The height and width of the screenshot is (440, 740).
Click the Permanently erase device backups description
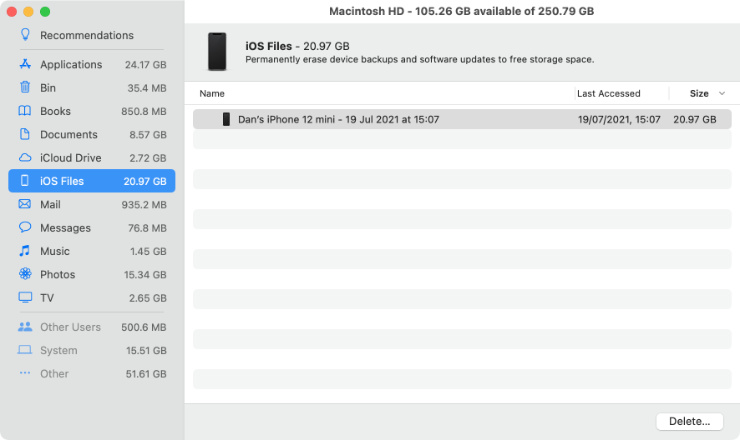pos(420,59)
